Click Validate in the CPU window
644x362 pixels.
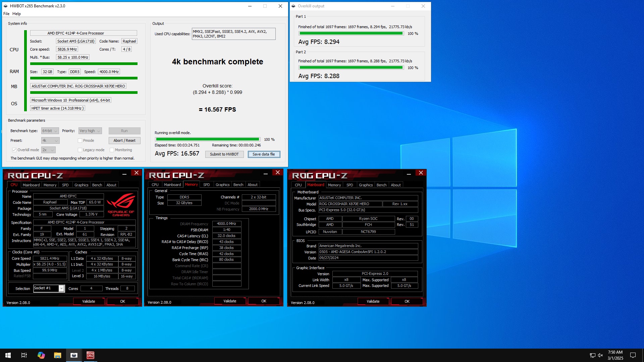(89, 301)
